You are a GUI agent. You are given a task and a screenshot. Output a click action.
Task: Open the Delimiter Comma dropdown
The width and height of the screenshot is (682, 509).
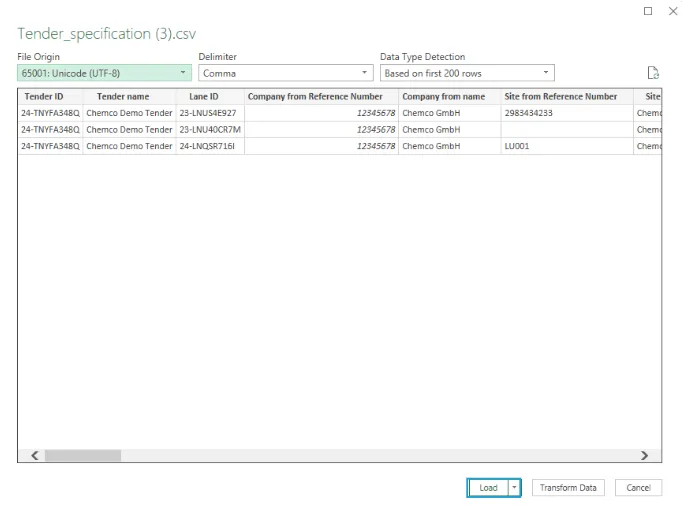coord(285,73)
